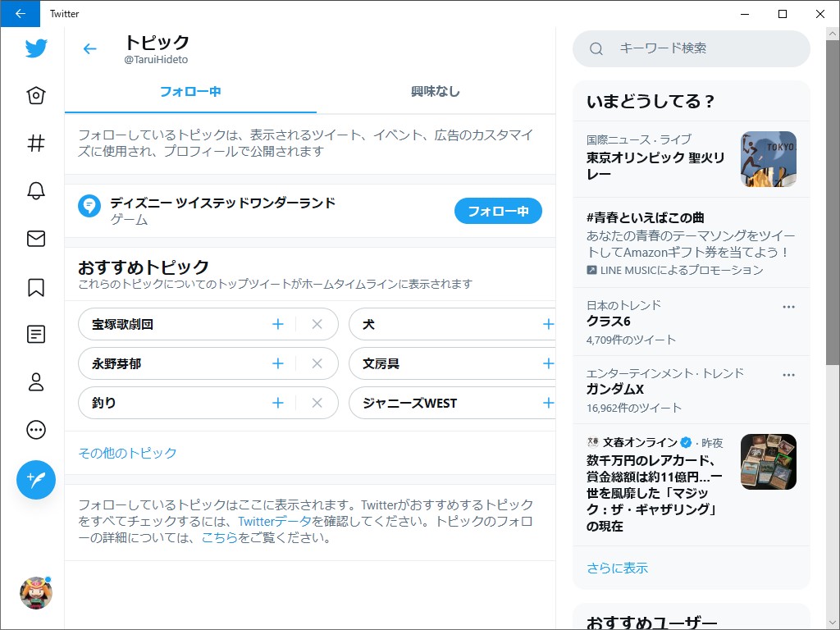This screenshot has width=840, height=630.
Task: Unfollow ディズニー ツイステッドワンダーランド with the フォロー中 button
Action: [497, 211]
